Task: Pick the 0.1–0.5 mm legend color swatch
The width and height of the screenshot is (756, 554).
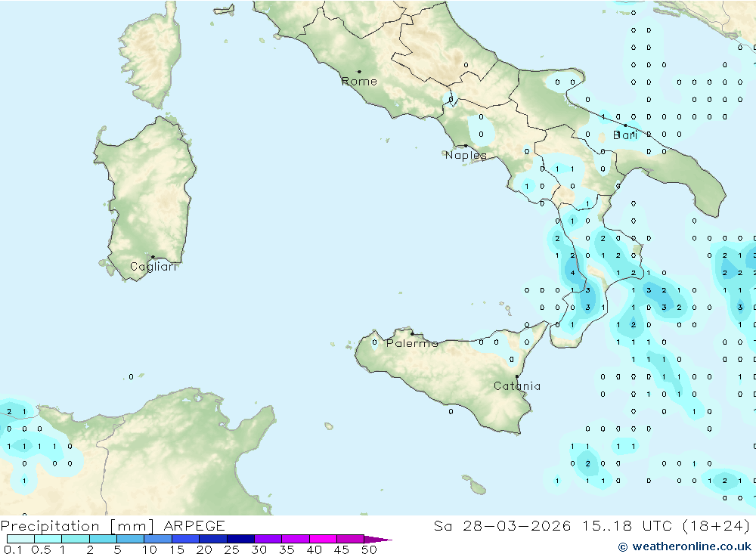Action: click(20, 539)
